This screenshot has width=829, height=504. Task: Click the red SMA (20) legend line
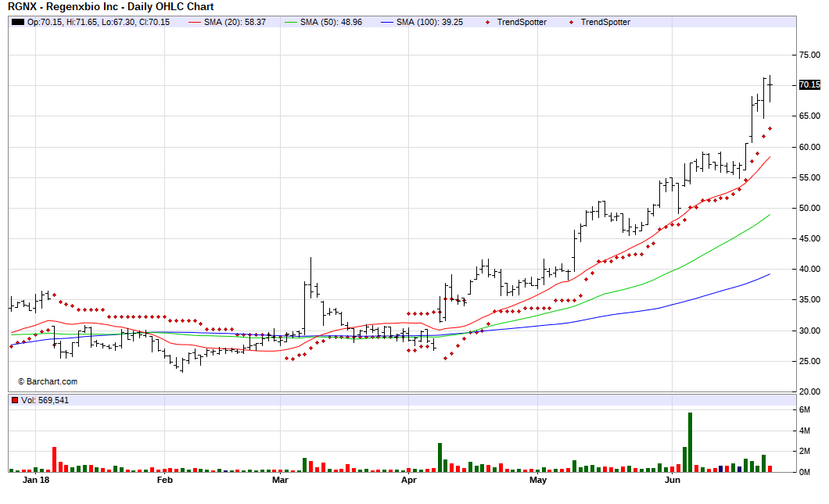pos(195,22)
